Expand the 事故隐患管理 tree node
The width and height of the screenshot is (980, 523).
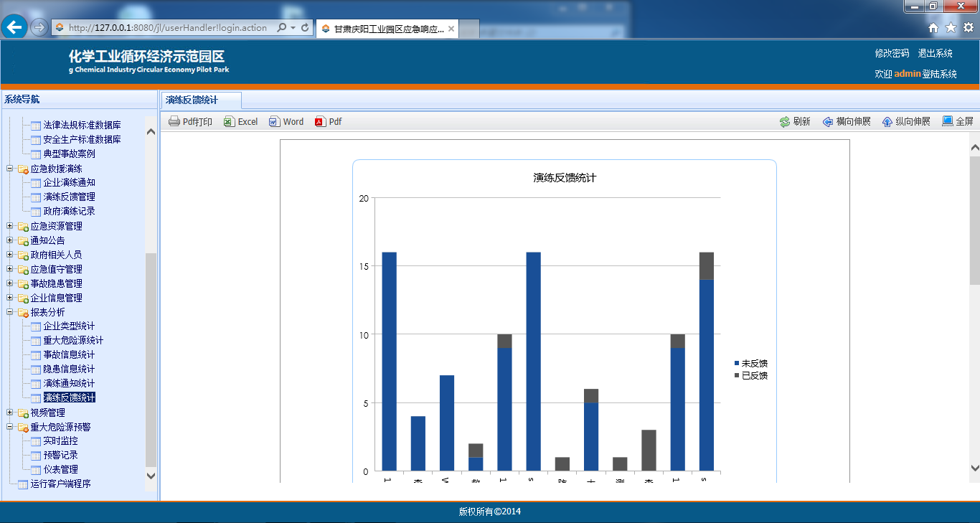coord(10,283)
